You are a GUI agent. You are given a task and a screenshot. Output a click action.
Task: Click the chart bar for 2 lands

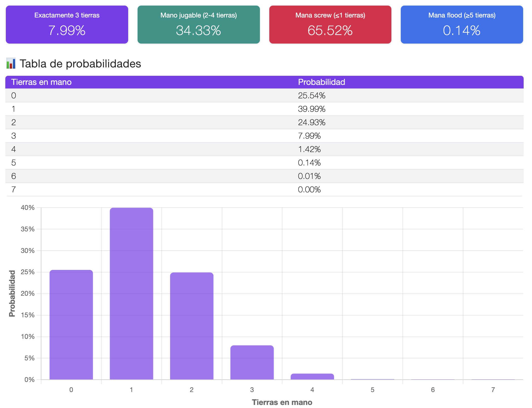tap(192, 326)
